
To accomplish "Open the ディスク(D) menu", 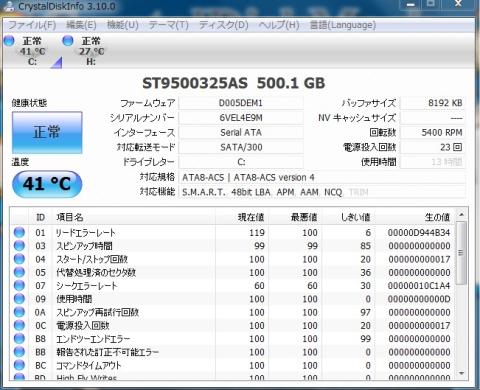I will 224,25.
